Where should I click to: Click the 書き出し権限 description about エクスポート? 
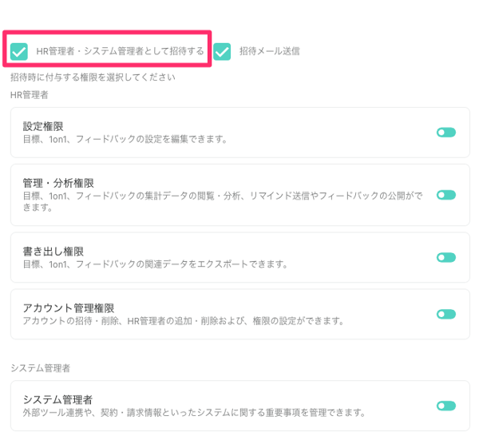(x=156, y=264)
